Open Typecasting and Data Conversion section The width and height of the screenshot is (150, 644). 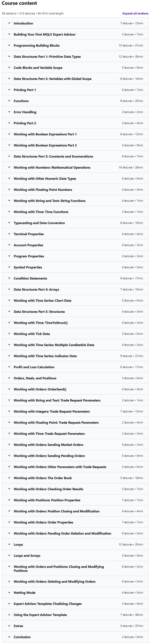[39, 223]
